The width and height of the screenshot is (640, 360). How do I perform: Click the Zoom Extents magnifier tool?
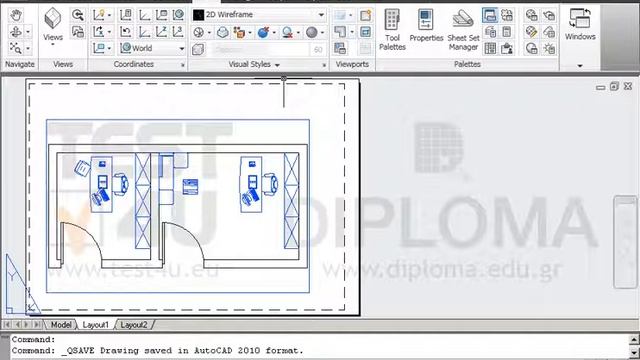coord(16,48)
